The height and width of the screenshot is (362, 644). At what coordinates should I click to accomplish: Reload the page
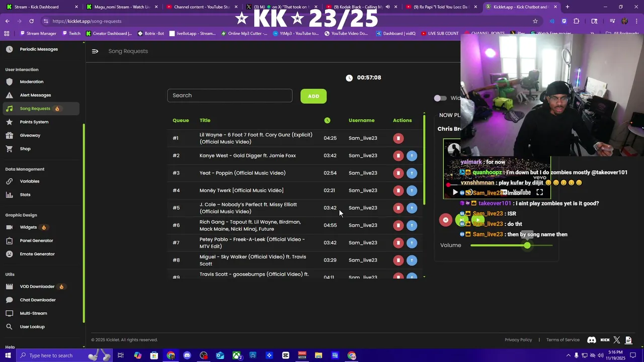[x=31, y=21]
